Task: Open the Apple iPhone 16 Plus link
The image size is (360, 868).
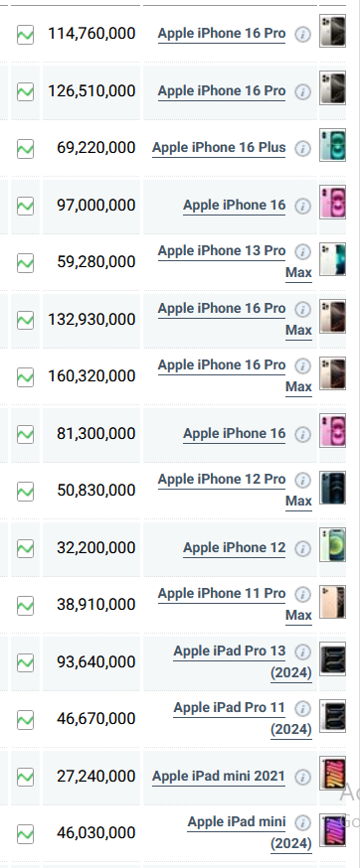Action: pos(219,148)
